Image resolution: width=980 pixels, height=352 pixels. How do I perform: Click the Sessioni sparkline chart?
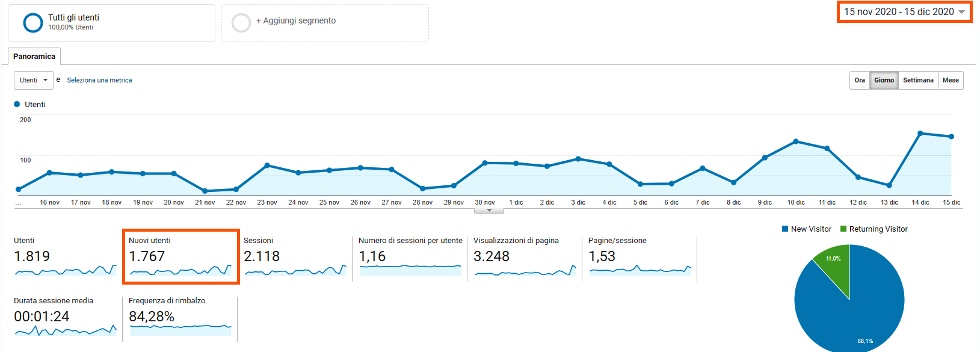[295, 270]
